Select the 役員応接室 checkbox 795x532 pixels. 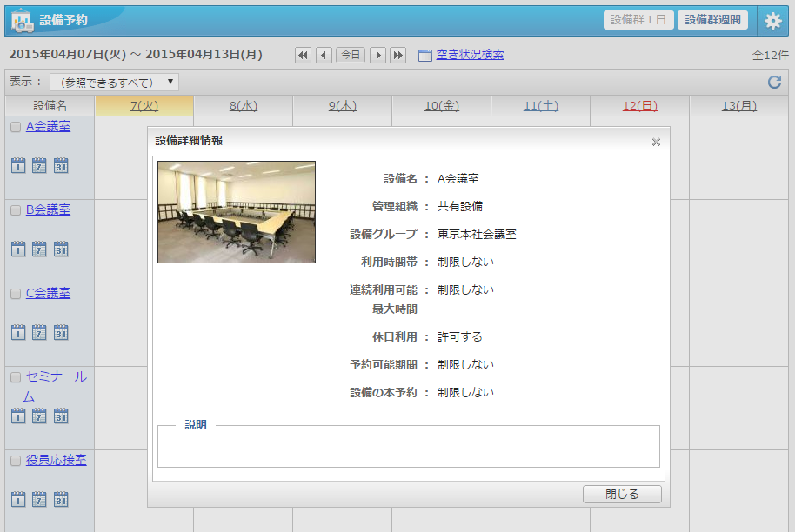point(16,462)
